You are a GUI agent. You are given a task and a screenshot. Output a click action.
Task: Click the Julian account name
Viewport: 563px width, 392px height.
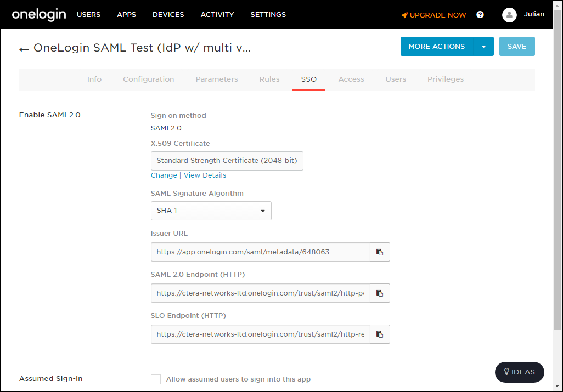tap(534, 14)
